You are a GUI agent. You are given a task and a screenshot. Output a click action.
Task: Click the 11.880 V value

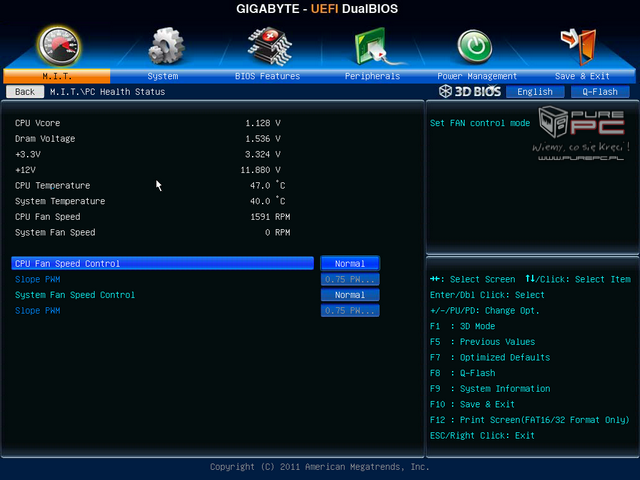coord(260,170)
